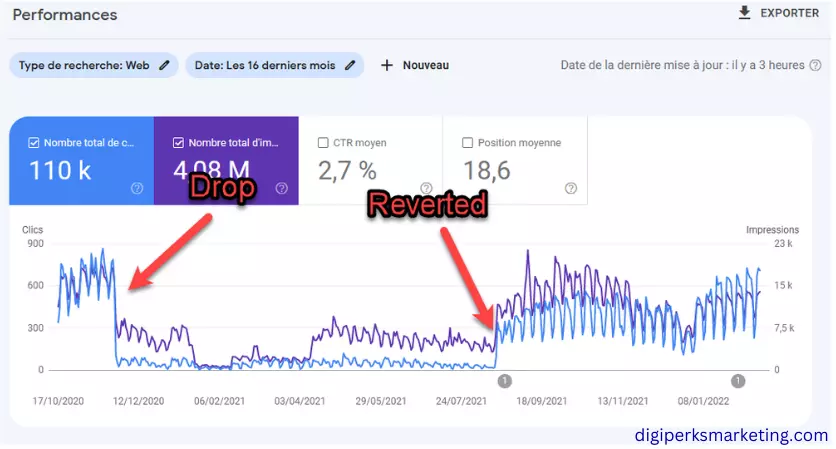Uncheck the Nombre total d'impressions checkbox
Image resolution: width=836 pixels, height=449 pixels.
click(x=179, y=143)
